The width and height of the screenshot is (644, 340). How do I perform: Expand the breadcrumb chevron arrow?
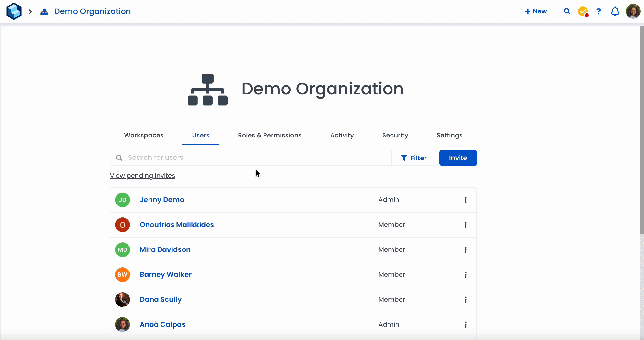pos(30,11)
